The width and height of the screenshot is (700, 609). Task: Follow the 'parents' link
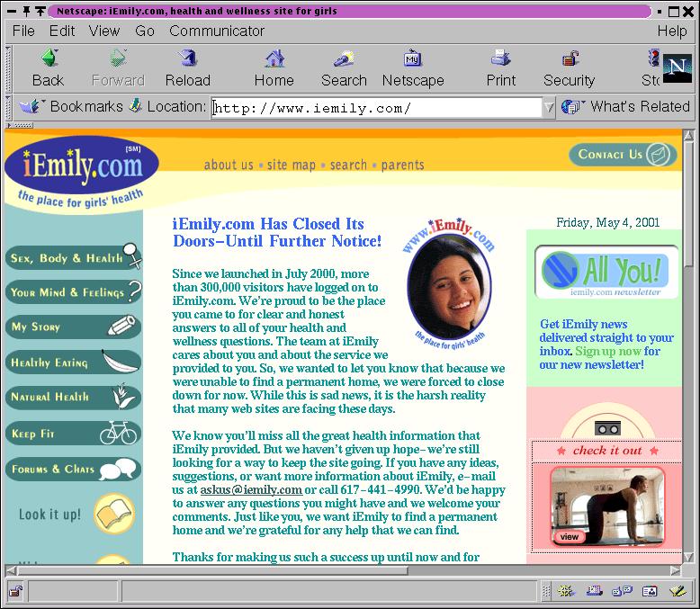(402, 165)
